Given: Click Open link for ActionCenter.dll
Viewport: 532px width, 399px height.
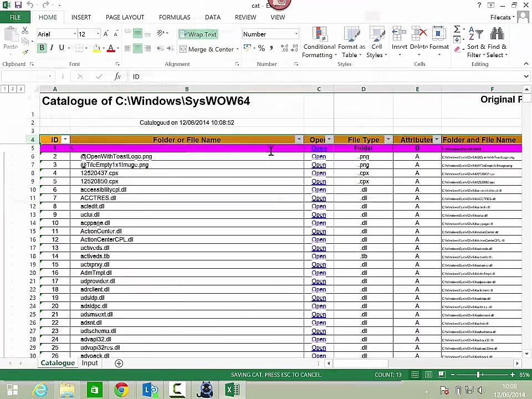Looking at the screenshot, I should [319, 231].
